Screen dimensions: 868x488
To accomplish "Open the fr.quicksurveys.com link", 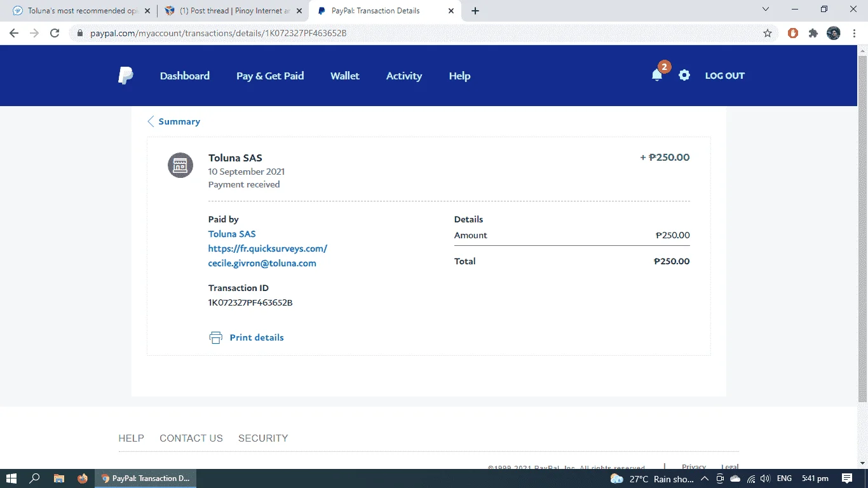I will click(x=268, y=248).
